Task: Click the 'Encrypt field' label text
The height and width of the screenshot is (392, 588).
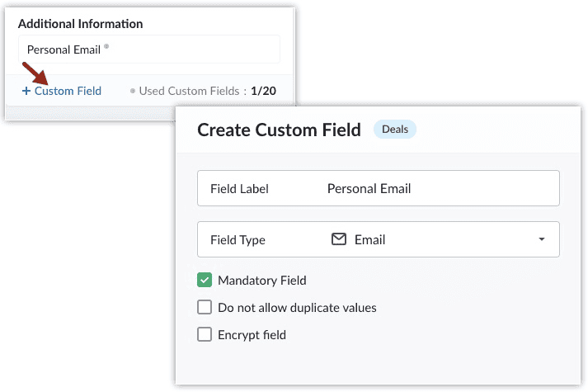Action: point(252,334)
